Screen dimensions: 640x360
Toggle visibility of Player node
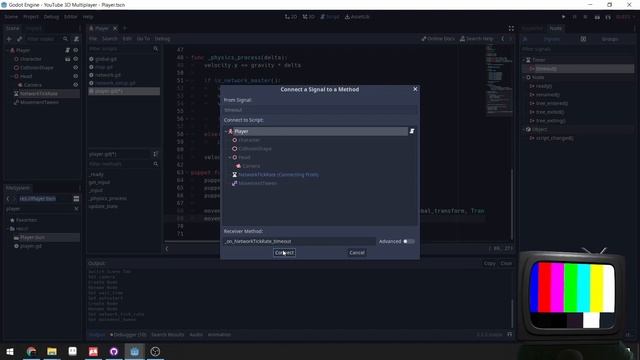tap(76, 50)
